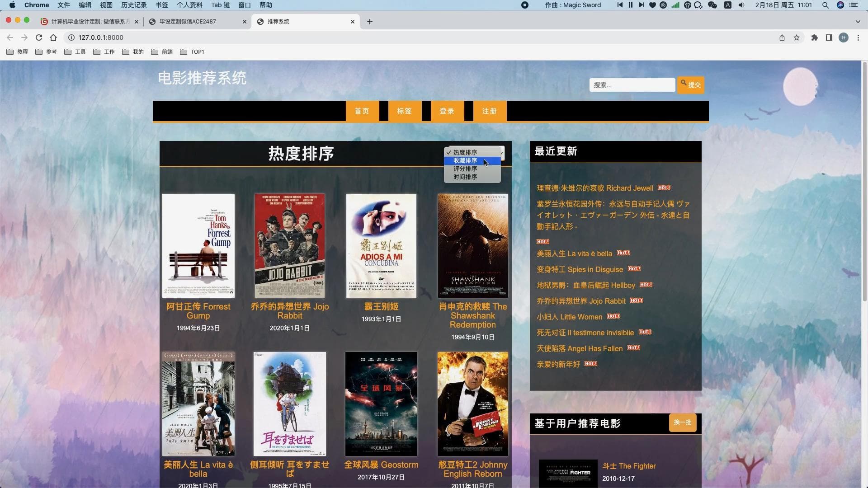Submit search with 提交 button
Viewport: 868px width, 488px height.
pos(691,85)
